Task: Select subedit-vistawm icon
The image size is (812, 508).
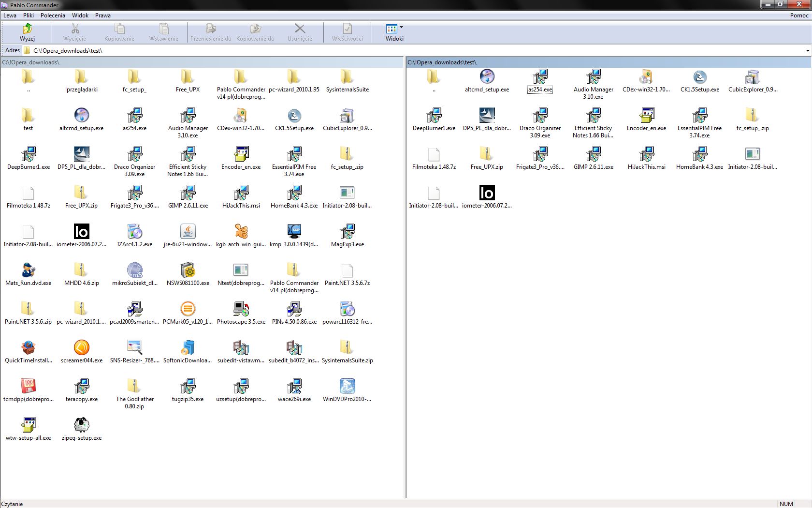Action: click(x=241, y=348)
